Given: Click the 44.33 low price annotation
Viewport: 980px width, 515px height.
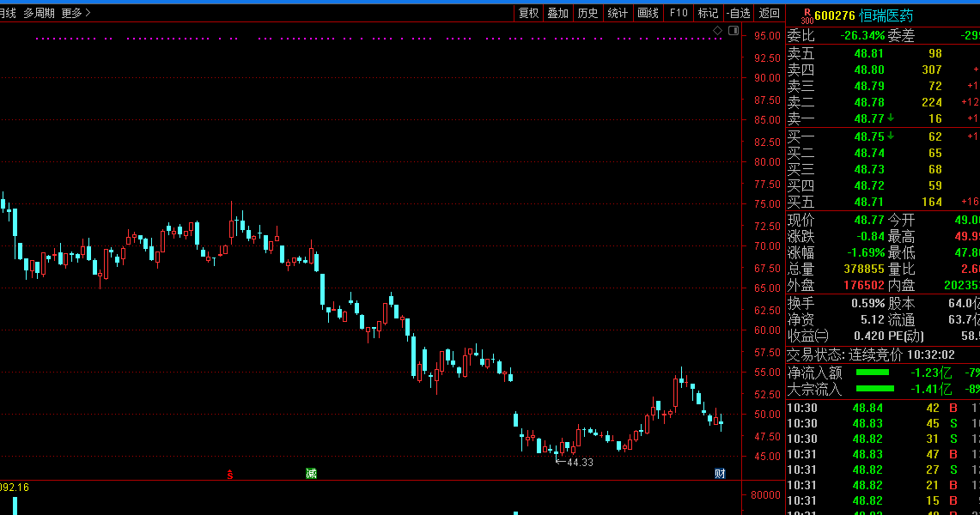Looking at the screenshot, I should coord(575,463).
